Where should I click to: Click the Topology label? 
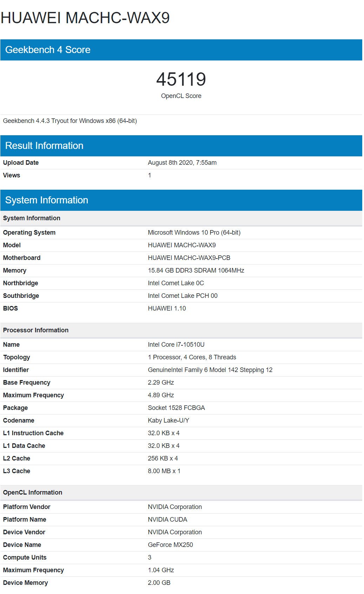16,357
